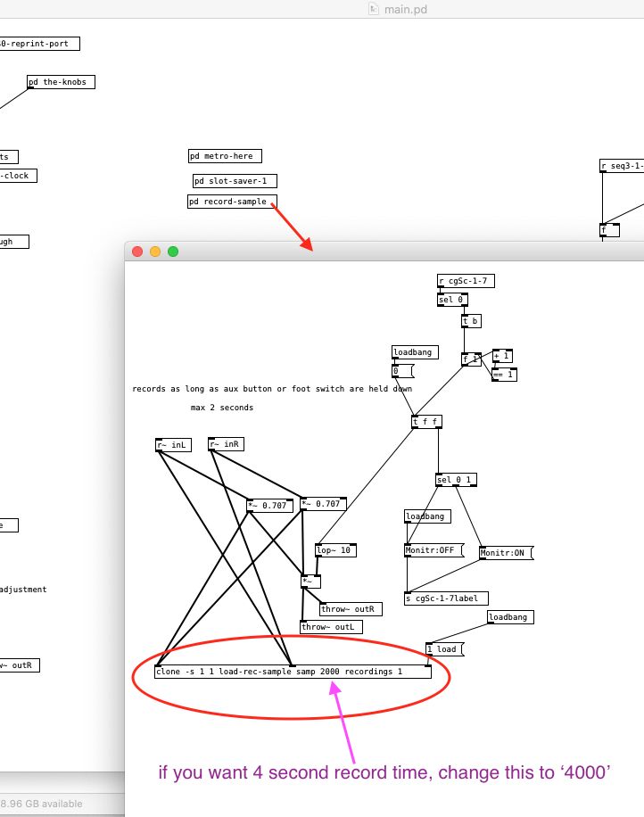644x817 pixels.
Task: Select the 's cgSc-1-7label' send object
Action: [447, 598]
